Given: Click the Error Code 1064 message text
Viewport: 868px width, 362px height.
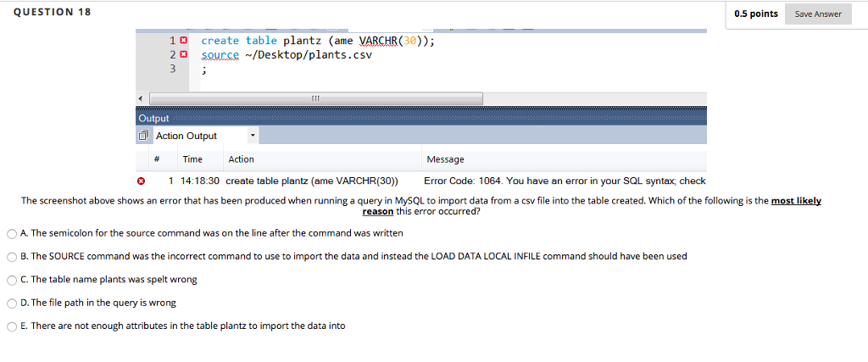Looking at the screenshot, I should tap(565, 181).
